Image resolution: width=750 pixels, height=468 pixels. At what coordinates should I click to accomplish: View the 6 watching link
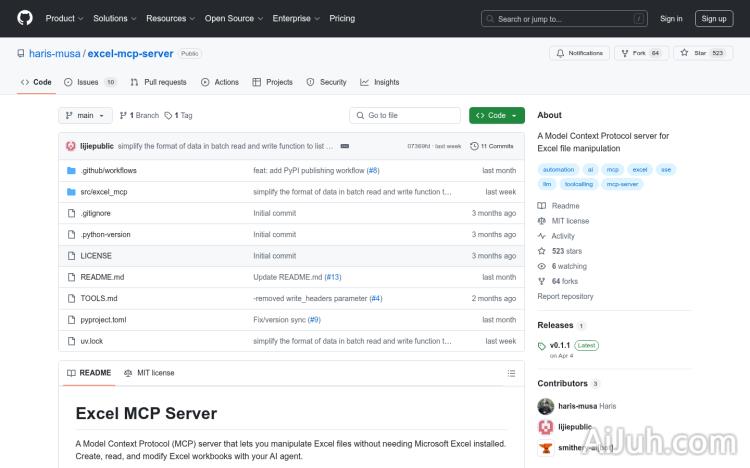(562, 266)
